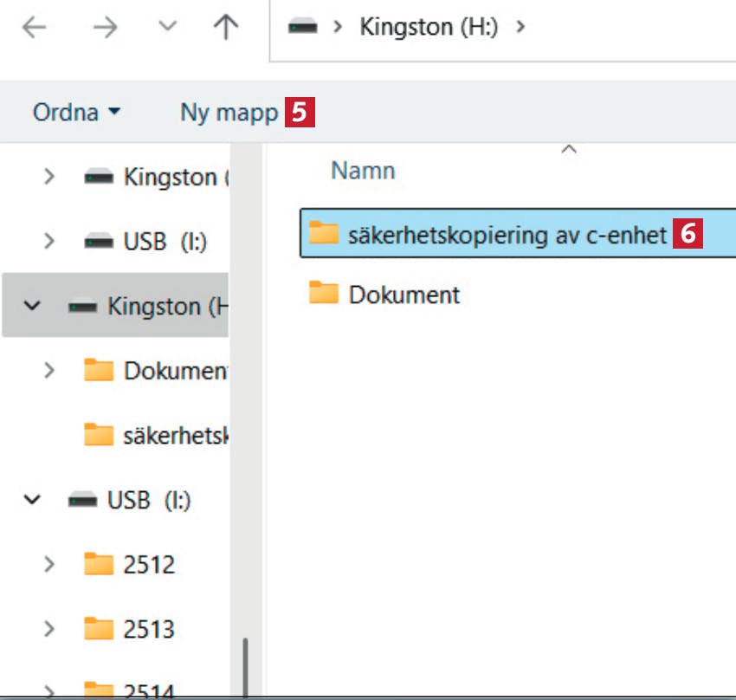Viewport: 736px width, 700px height.
Task: Select the expanded USB (I:) drive entry
Action: click(x=149, y=500)
